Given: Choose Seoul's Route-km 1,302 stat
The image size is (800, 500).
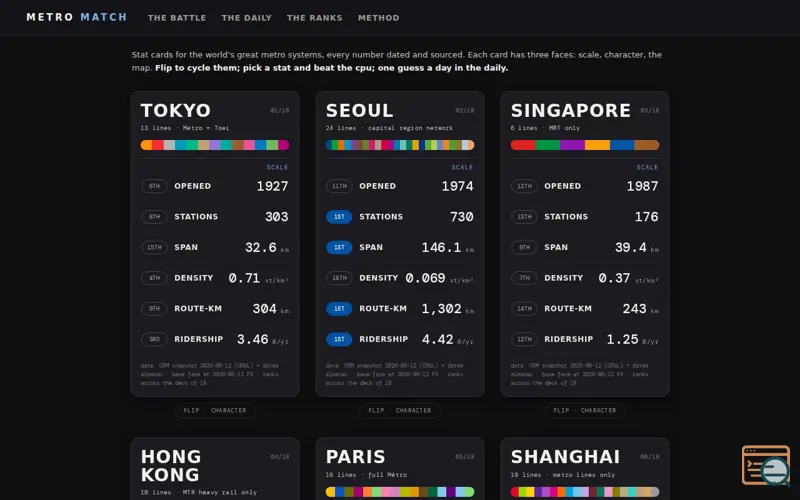Looking at the screenshot, I should coord(399,309).
